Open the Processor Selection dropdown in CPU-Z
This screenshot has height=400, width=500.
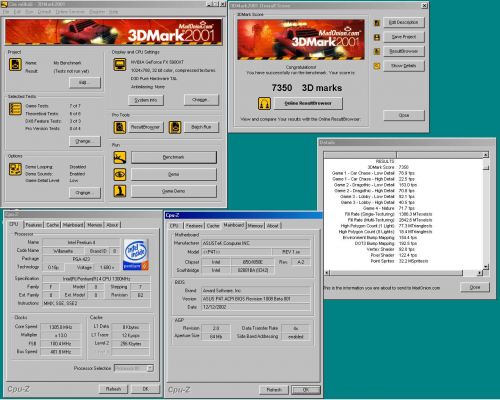point(150,368)
